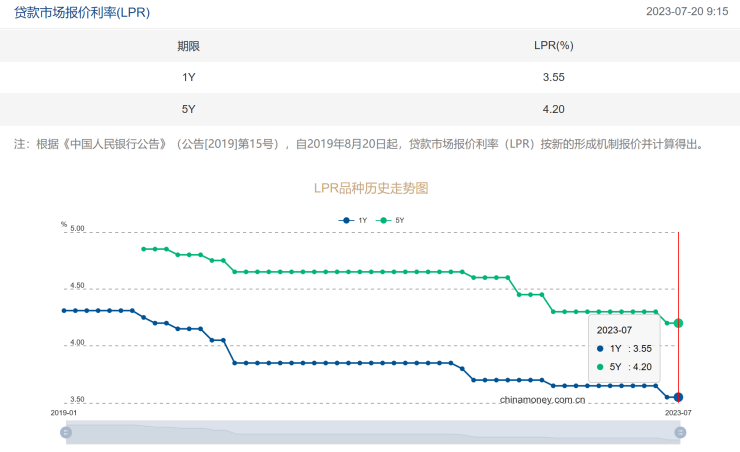740x452 pixels.
Task: Select the 1Y term cell in the table
Action: click(x=188, y=77)
